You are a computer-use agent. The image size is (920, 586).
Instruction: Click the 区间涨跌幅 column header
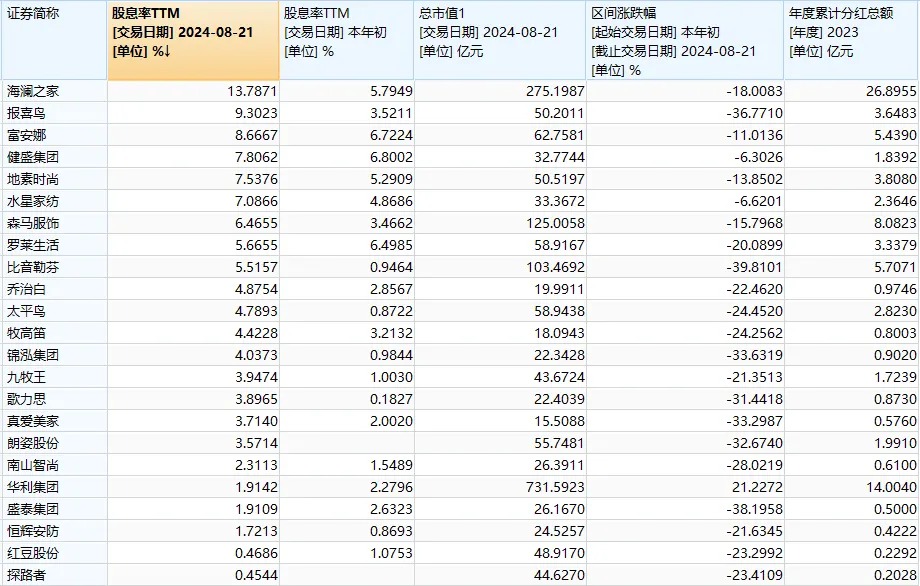pyautogui.click(x=685, y=40)
